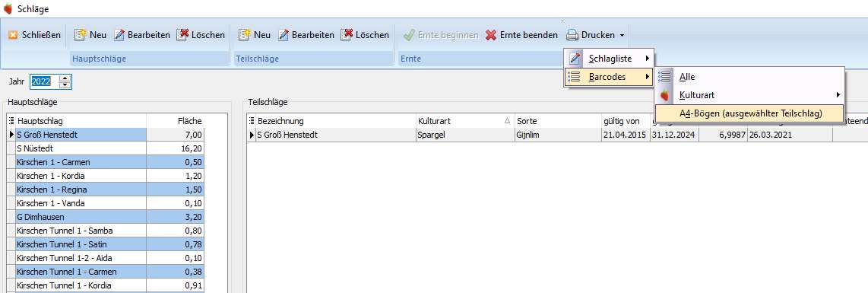Select Kirschen Tunnel 1 - Samba row
Screen dimensions: 868x293
(x=105, y=231)
